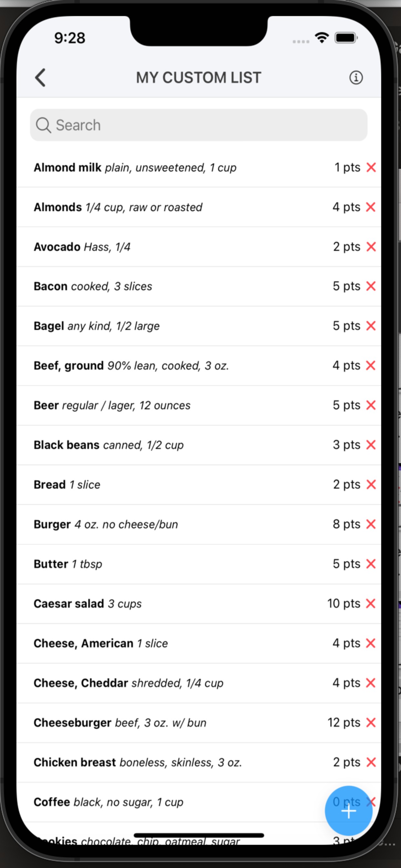Image resolution: width=401 pixels, height=868 pixels.
Task: Go back using the left chevron
Action: click(40, 77)
